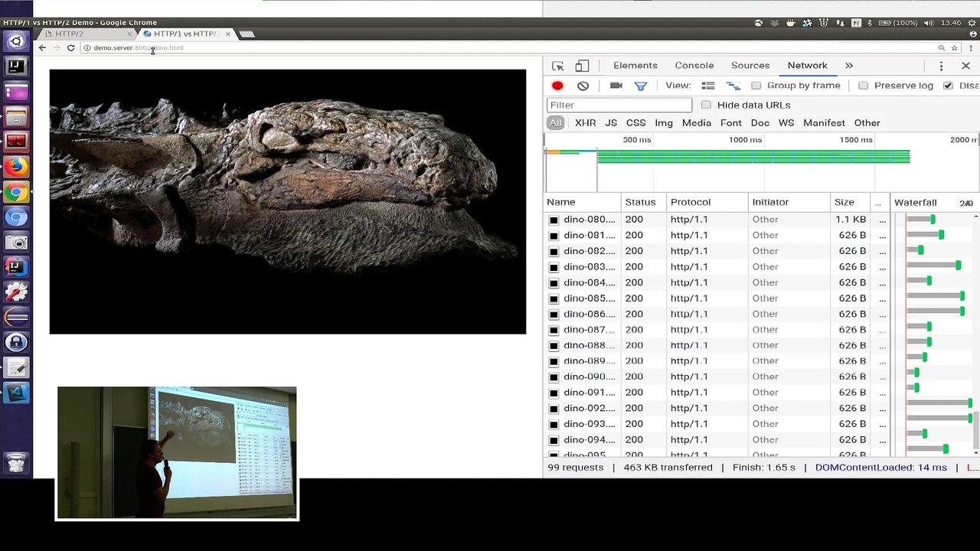Expand more DevTools tabs chevron
The width and height of the screenshot is (980, 551).
click(848, 66)
